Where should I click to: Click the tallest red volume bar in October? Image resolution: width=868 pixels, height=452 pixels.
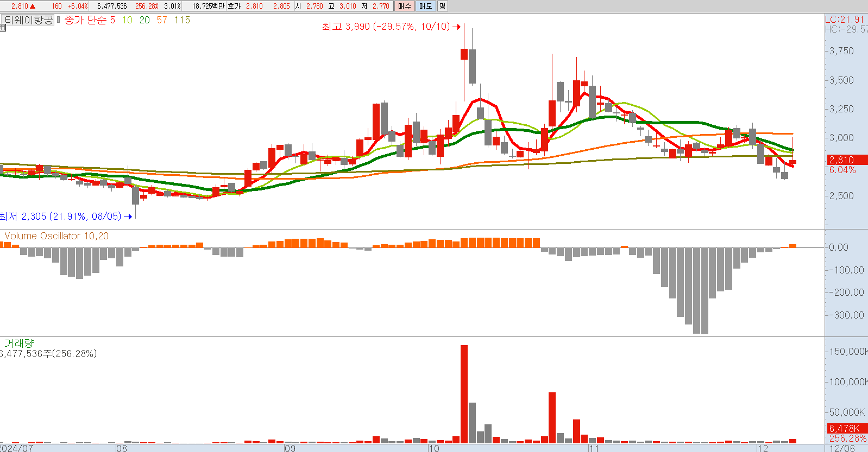click(x=464, y=394)
